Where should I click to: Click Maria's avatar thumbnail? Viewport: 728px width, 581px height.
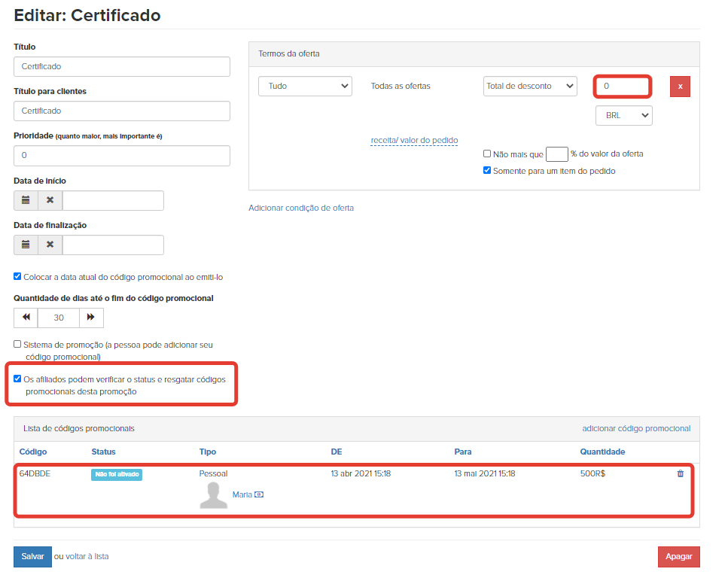tap(214, 495)
